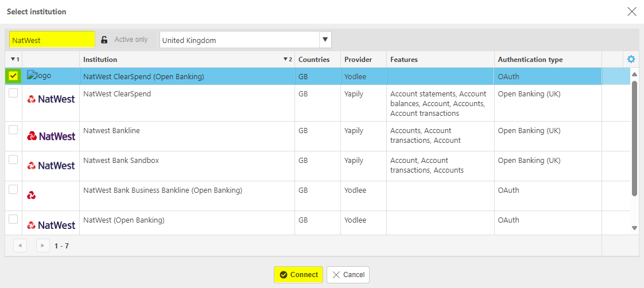This screenshot has height=288, width=644.
Task: Click features text 'Account statements, Account balances'
Action: [439, 99]
